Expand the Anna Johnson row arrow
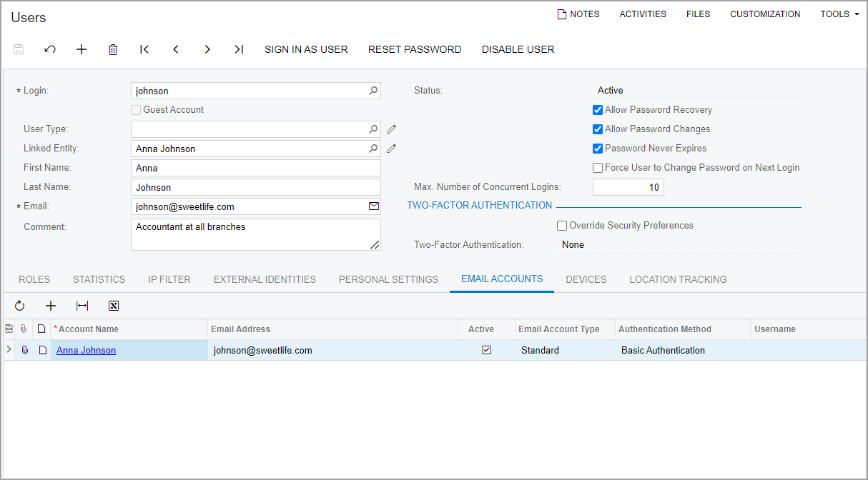 pyautogui.click(x=9, y=350)
